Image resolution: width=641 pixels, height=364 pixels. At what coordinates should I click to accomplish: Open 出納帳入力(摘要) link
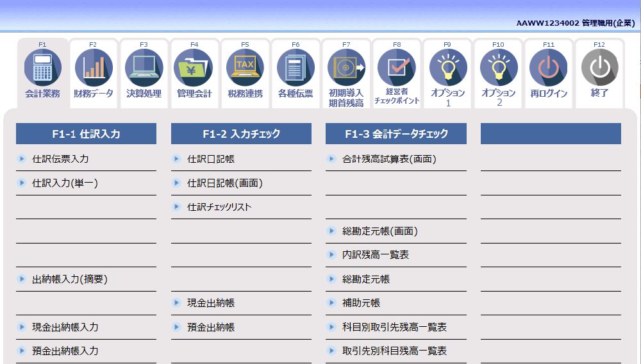click(70, 279)
